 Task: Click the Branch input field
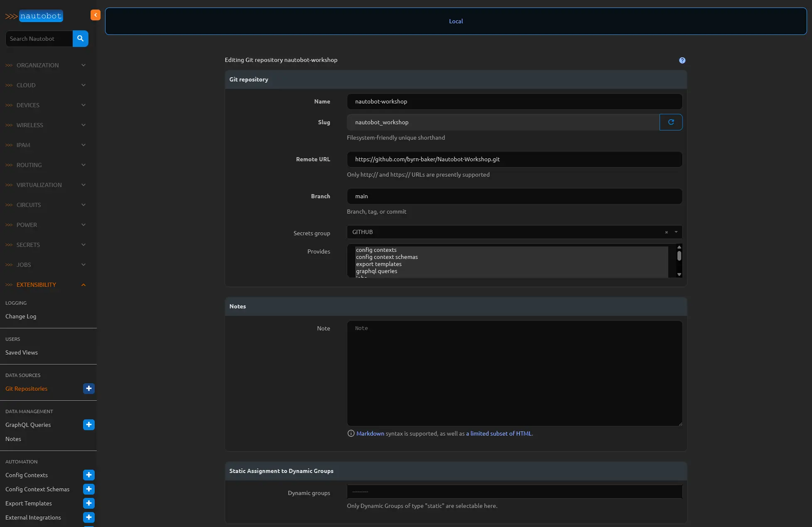click(515, 196)
